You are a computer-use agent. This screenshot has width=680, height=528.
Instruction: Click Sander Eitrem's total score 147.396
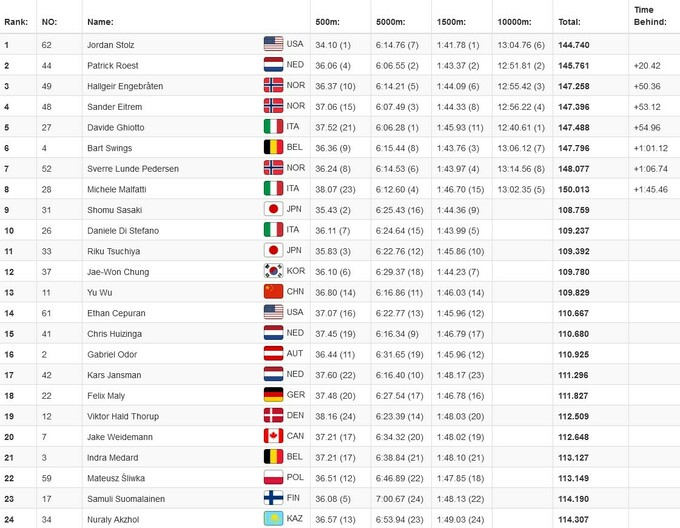point(573,107)
